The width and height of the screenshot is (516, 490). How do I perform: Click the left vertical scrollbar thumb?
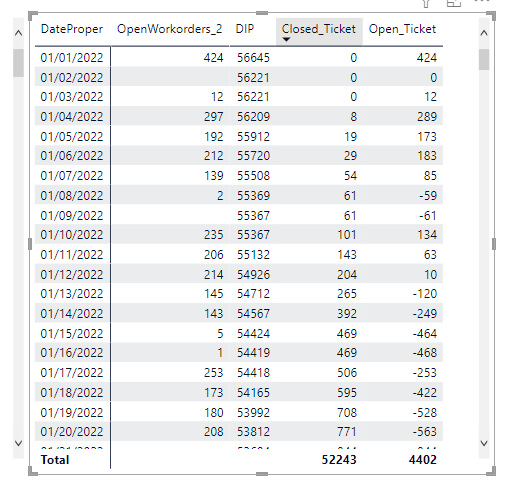tap(19, 63)
